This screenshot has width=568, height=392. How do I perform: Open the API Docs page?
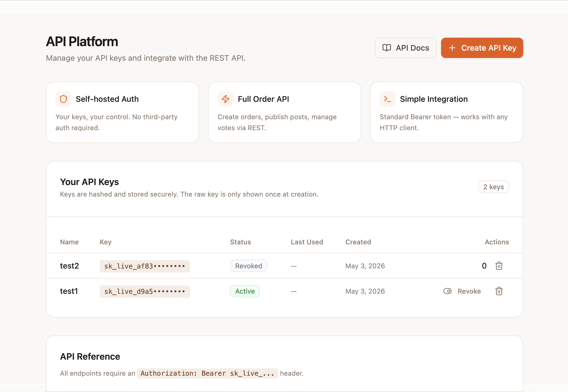click(406, 48)
